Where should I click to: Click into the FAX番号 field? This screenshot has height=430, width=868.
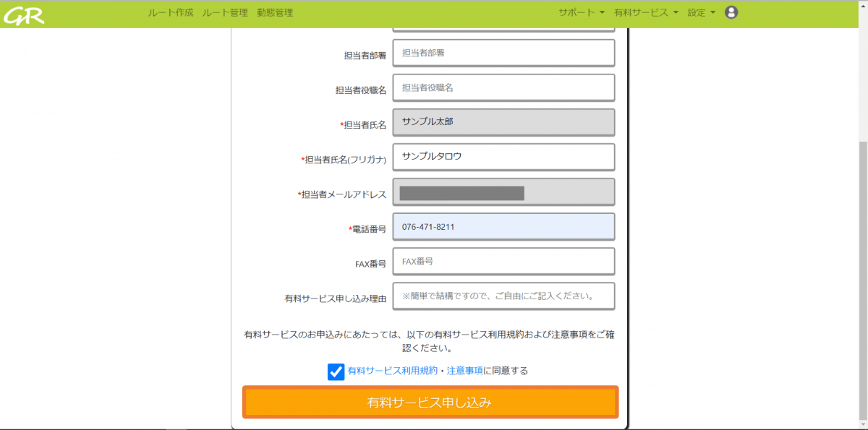[503, 262]
